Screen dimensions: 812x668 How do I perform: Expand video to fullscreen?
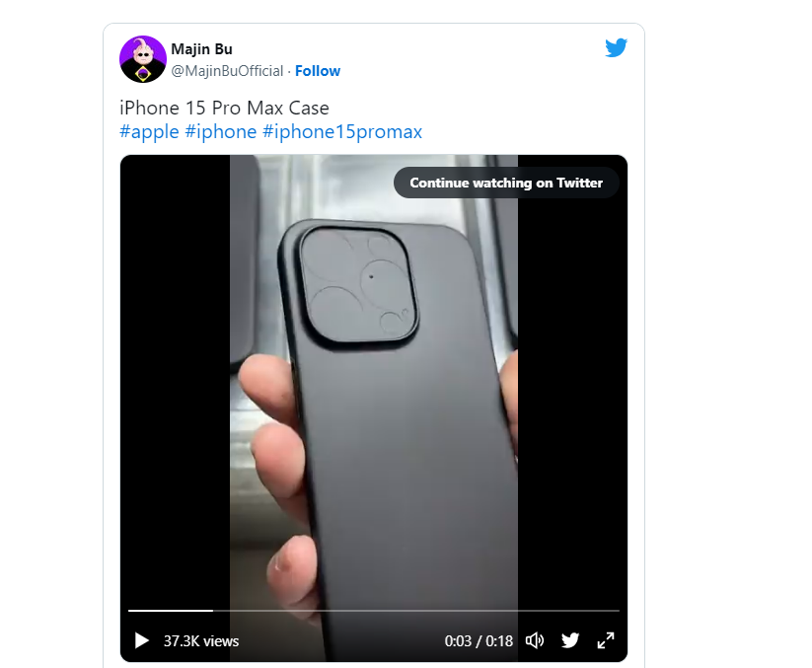click(606, 640)
